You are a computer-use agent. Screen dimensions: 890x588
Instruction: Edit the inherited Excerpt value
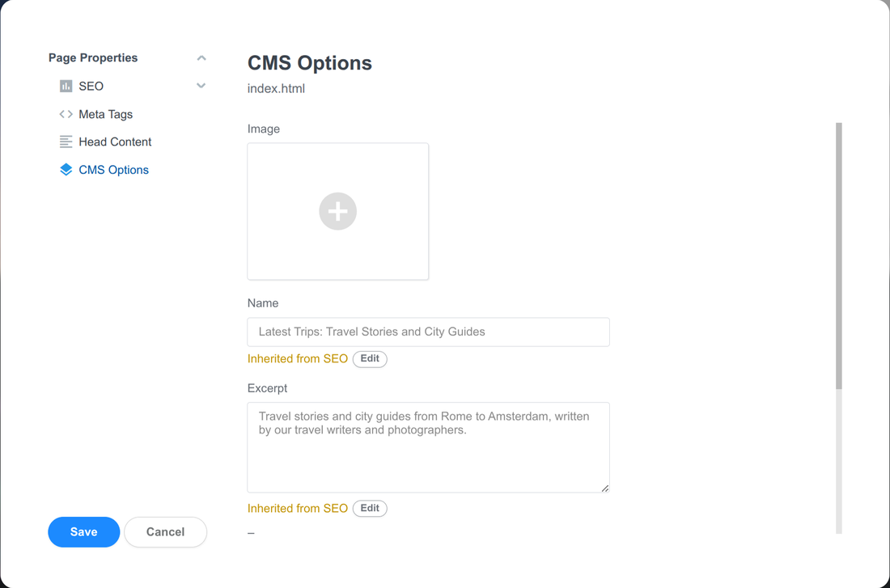[x=370, y=509]
